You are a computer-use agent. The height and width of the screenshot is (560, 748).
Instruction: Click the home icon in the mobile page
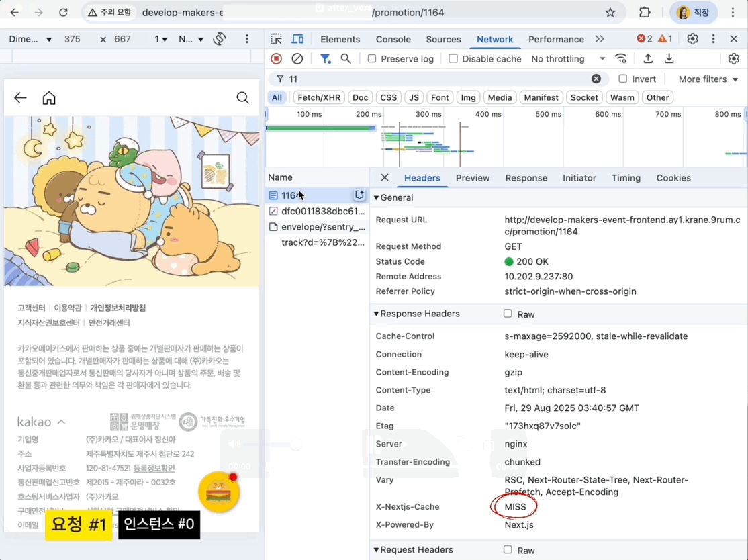coord(48,98)
